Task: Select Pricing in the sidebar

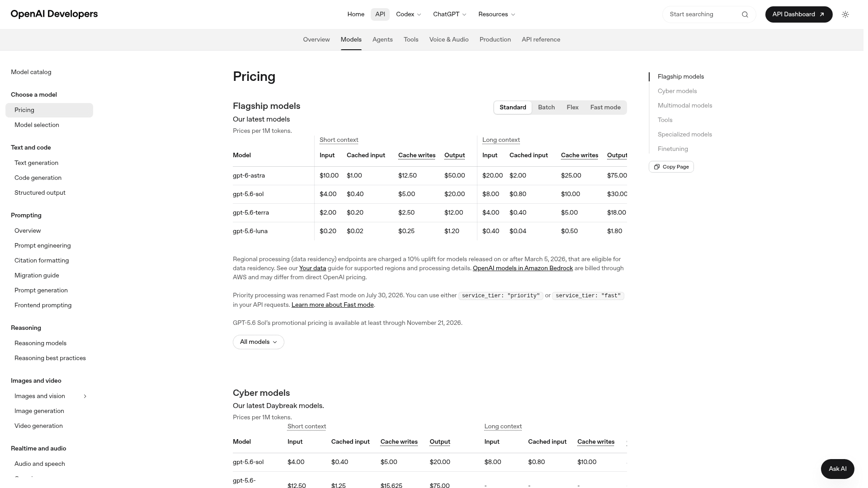Action: (x=49, y=110)
